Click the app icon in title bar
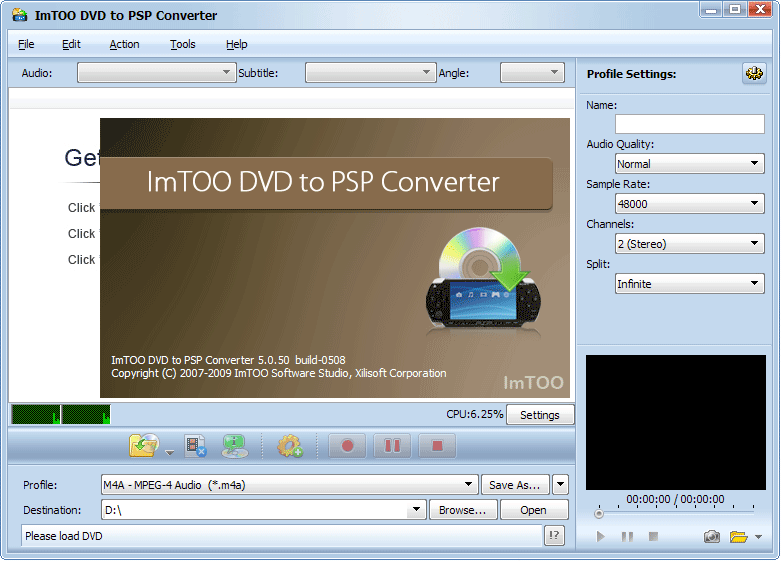Screen dimensions: 781x561 (20, 15)
